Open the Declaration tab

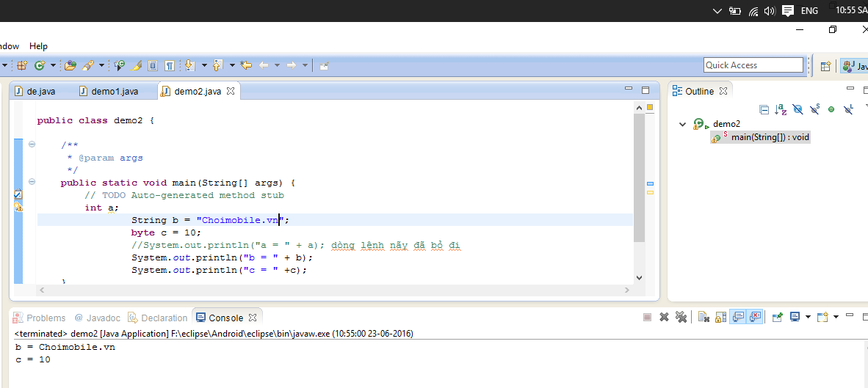[x=158, y=318]
